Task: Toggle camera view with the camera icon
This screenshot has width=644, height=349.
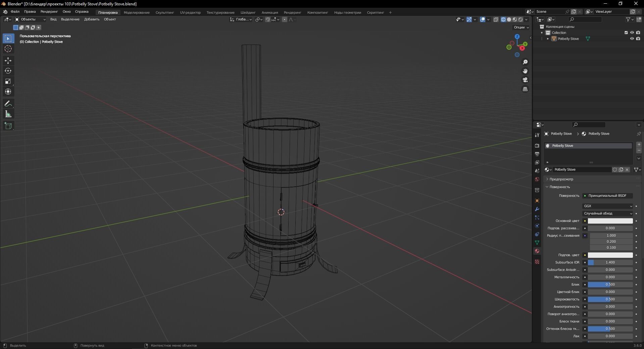Action: (x=525, y=80)
